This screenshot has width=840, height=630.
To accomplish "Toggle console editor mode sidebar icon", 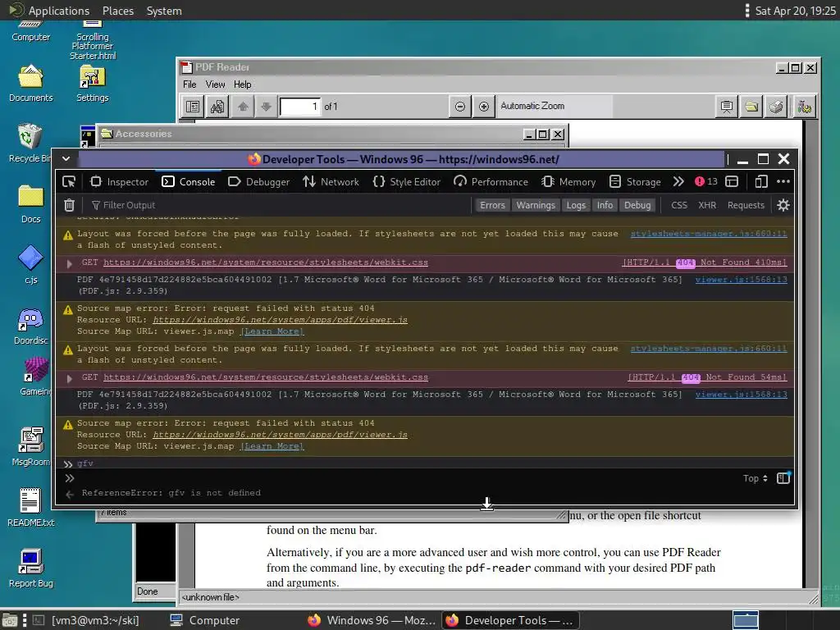I will 783,478.
